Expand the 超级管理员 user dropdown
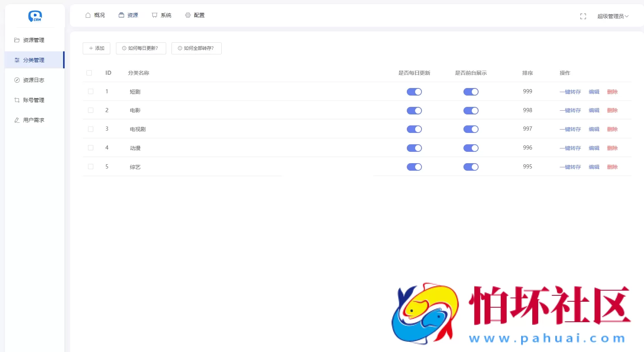This screenshot has height=352, width=644. 613,16
